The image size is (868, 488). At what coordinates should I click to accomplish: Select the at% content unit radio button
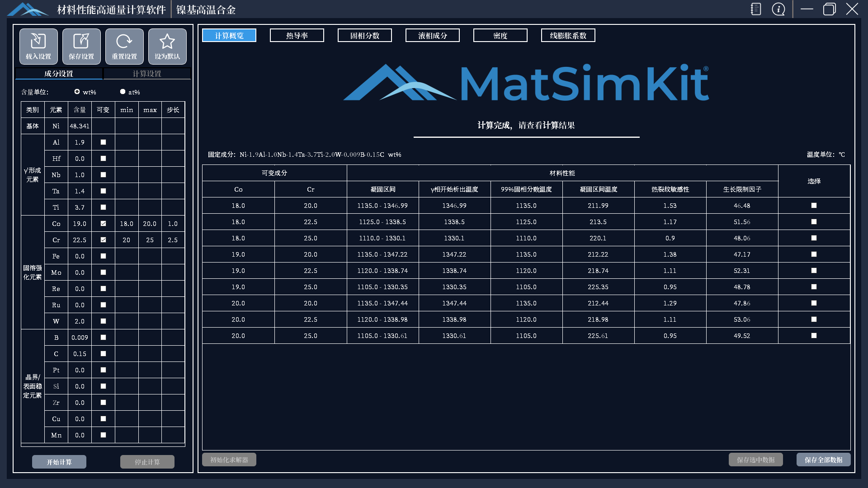click(123, 92)
